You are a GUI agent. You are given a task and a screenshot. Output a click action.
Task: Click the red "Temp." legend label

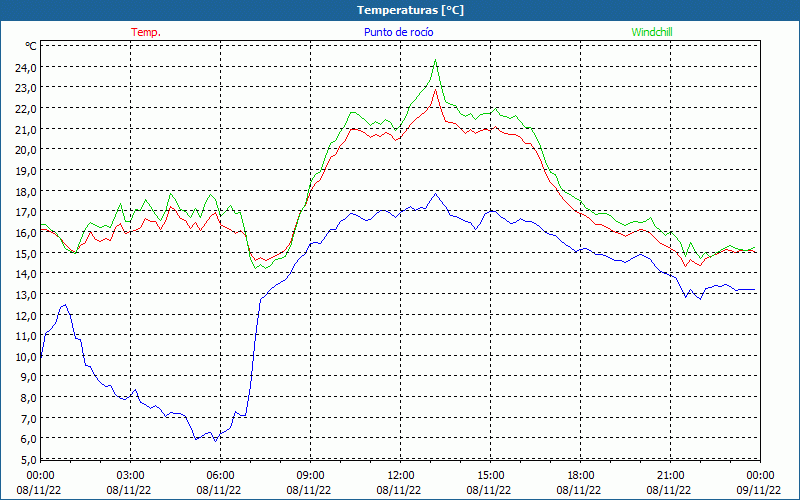pos(146,32)
